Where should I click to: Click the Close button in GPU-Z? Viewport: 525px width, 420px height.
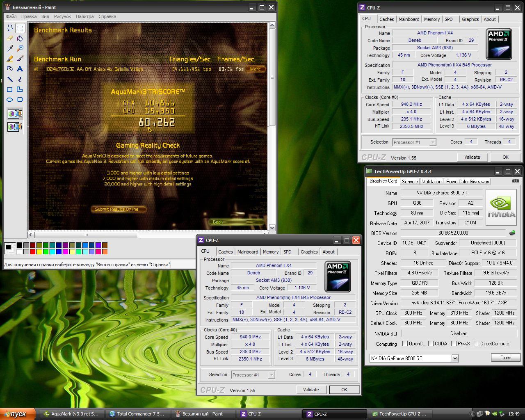point(506,358)
